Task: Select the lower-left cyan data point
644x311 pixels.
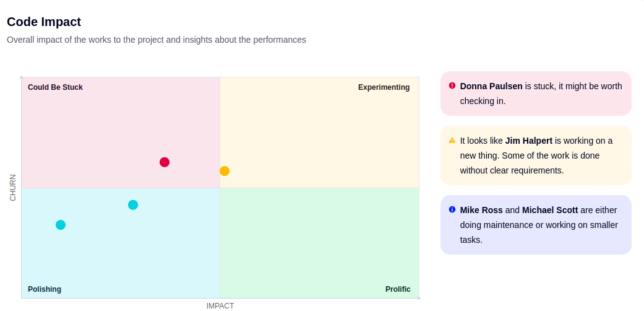Action: click(61, 225)
